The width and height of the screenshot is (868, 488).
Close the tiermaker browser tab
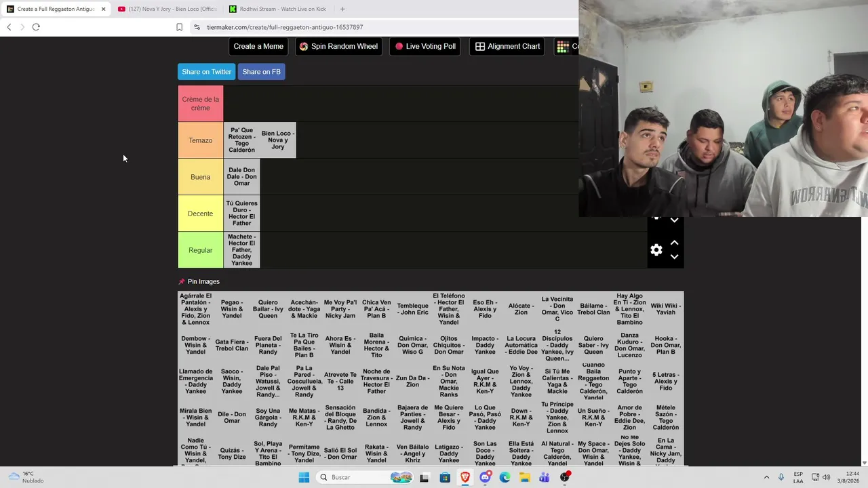pos(103,9)
